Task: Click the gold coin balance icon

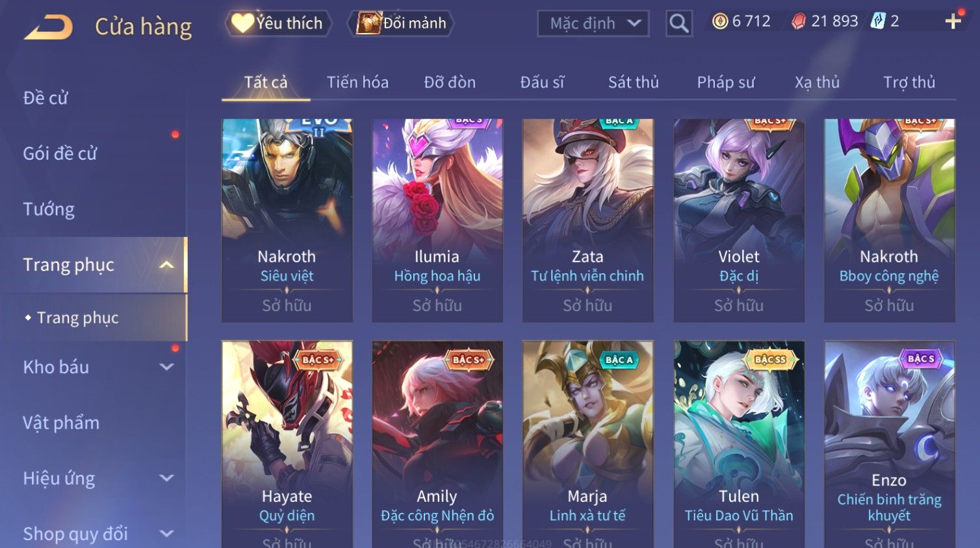Action: pos(720,21)
